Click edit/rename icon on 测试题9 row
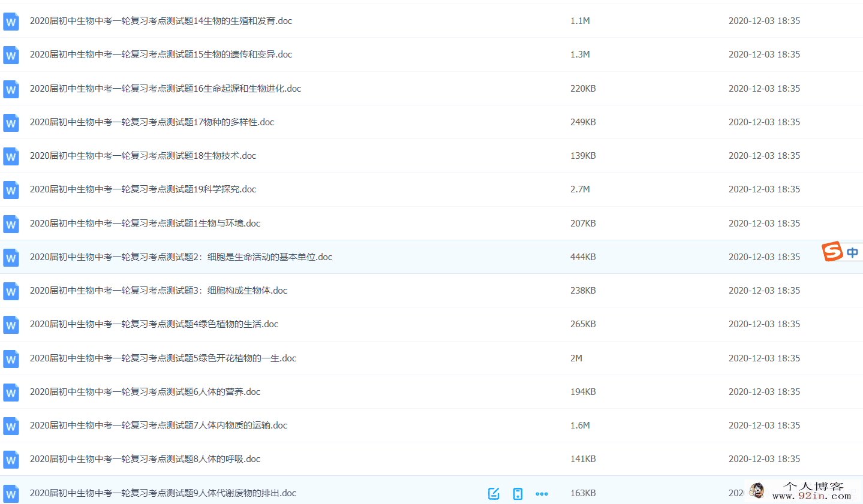863x504 pixels. pos(494,493)
